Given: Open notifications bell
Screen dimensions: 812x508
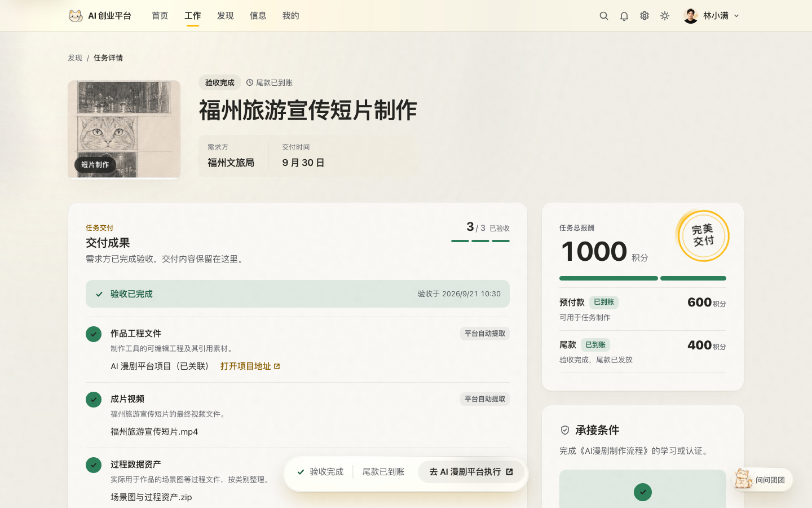Looking at the screenshot, I should pos(624,16).
